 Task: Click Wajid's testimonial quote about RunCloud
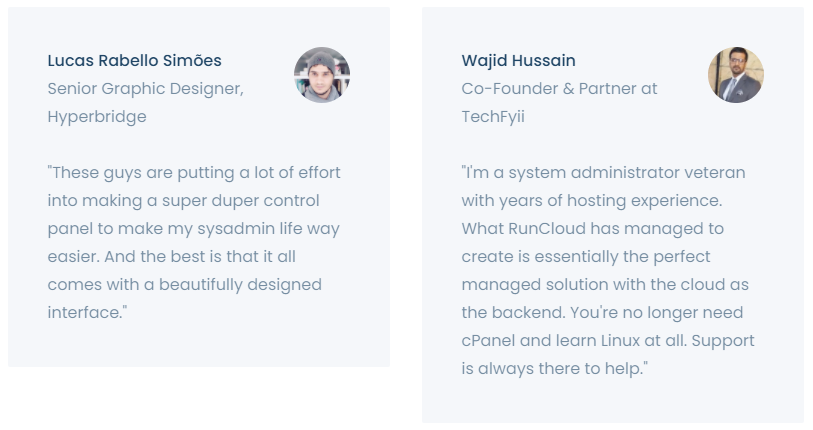tap(608, 271)
